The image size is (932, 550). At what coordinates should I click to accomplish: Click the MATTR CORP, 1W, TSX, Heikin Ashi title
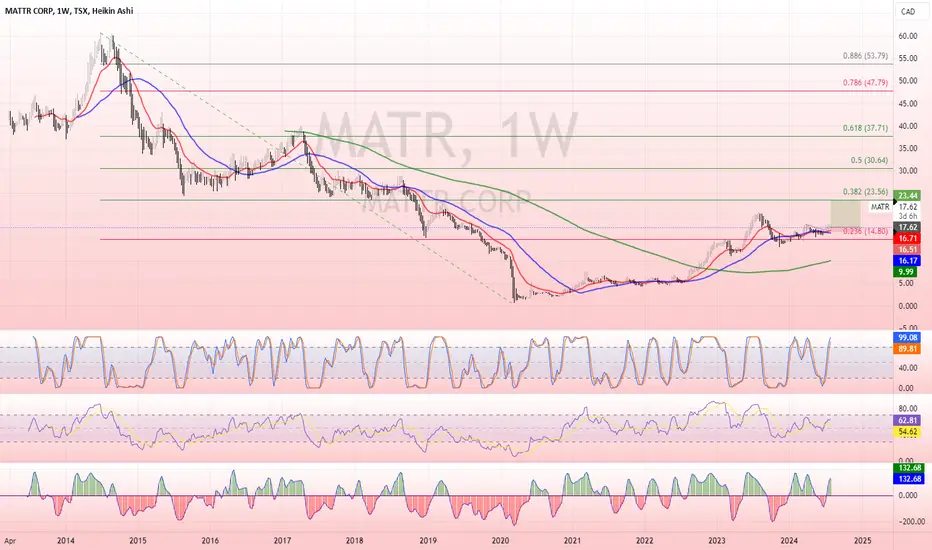tap(68, 11)
